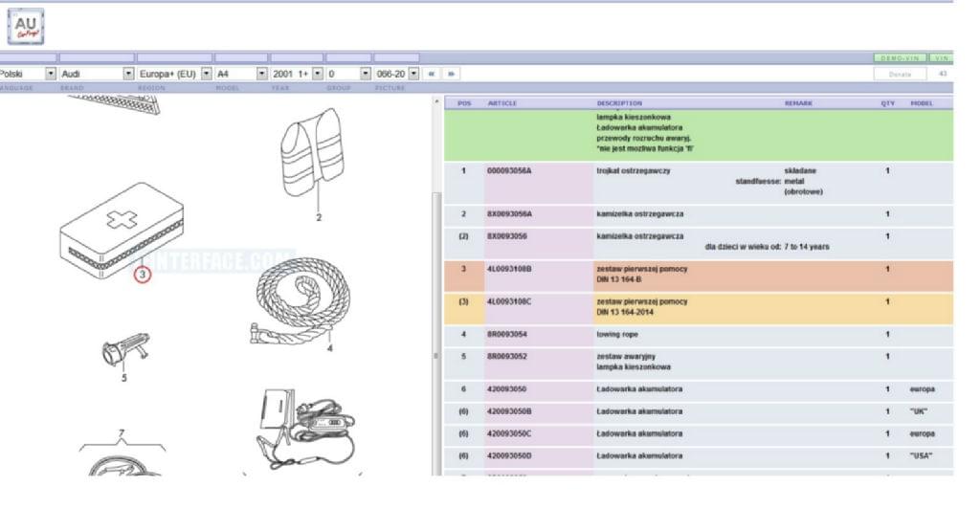Click the AU catalog logo icon
This screenshot has height=509, width=980.
click(x=26, y=26)
